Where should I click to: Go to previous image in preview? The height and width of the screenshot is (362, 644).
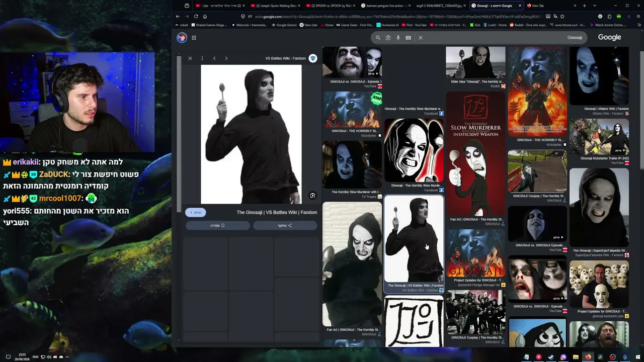click(x=214, y=58)
